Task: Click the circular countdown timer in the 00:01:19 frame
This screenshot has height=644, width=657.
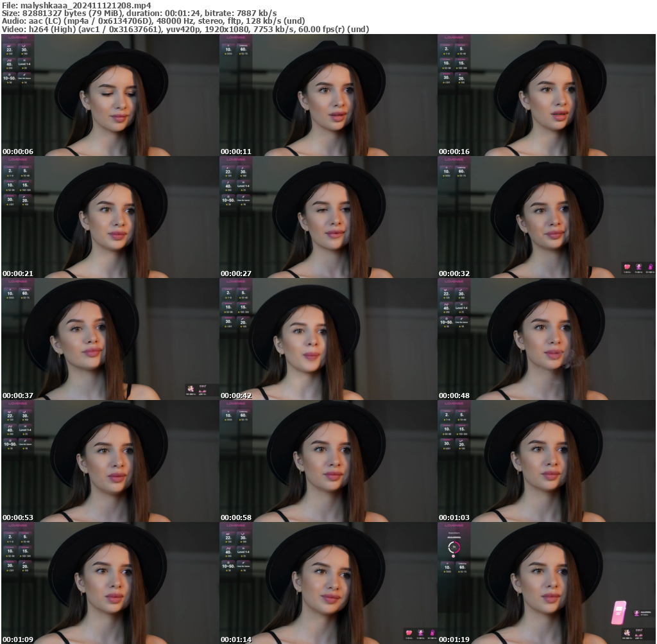Action: pyautogui.click(x=454, y=547)
